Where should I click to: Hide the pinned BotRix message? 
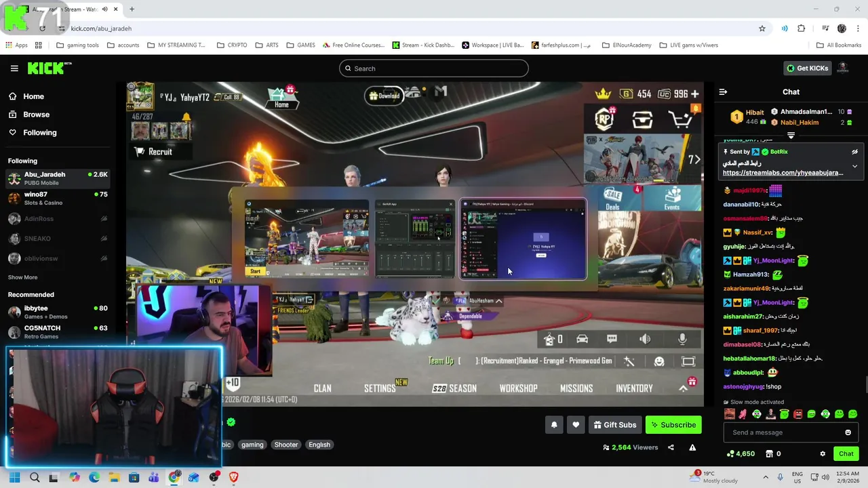(854, 152)
